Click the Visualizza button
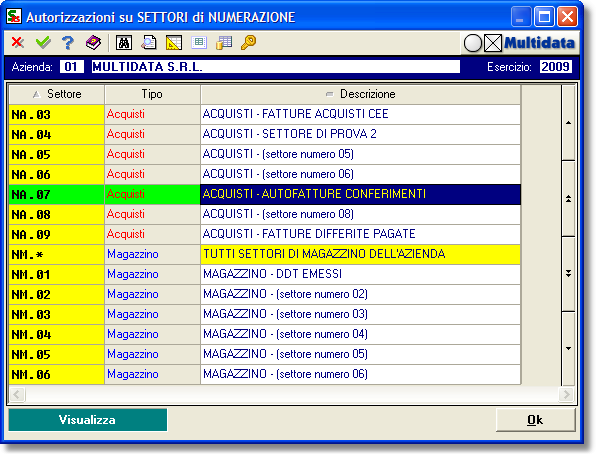Screen dimensions: 596x456 (88, 420)
